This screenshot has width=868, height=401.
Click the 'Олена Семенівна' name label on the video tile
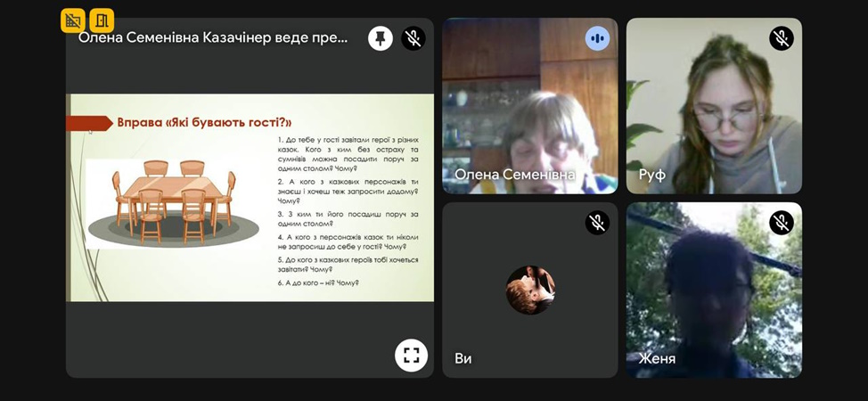(514, 175)
